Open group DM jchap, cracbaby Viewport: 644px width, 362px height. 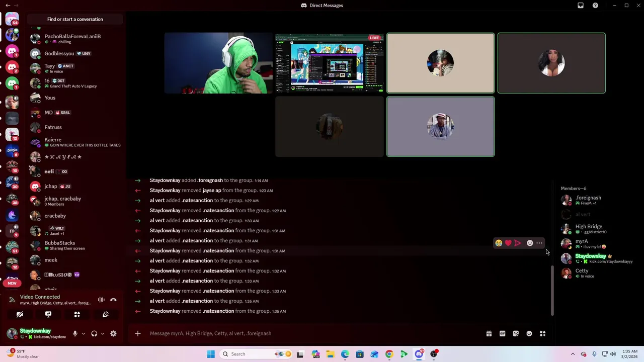[75, 201]
